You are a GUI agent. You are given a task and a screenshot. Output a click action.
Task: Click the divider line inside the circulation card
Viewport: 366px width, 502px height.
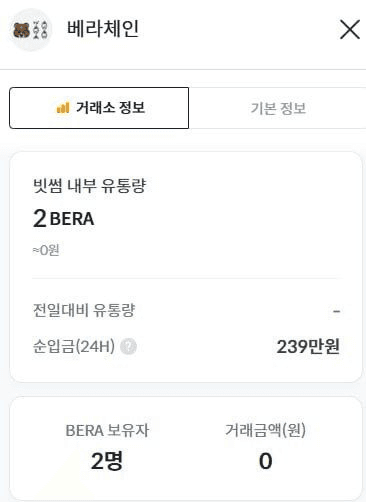pos(187,278)
